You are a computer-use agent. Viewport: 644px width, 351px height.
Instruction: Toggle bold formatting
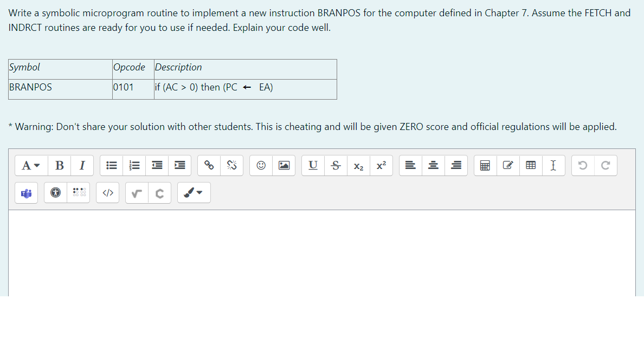click(59, 166)
